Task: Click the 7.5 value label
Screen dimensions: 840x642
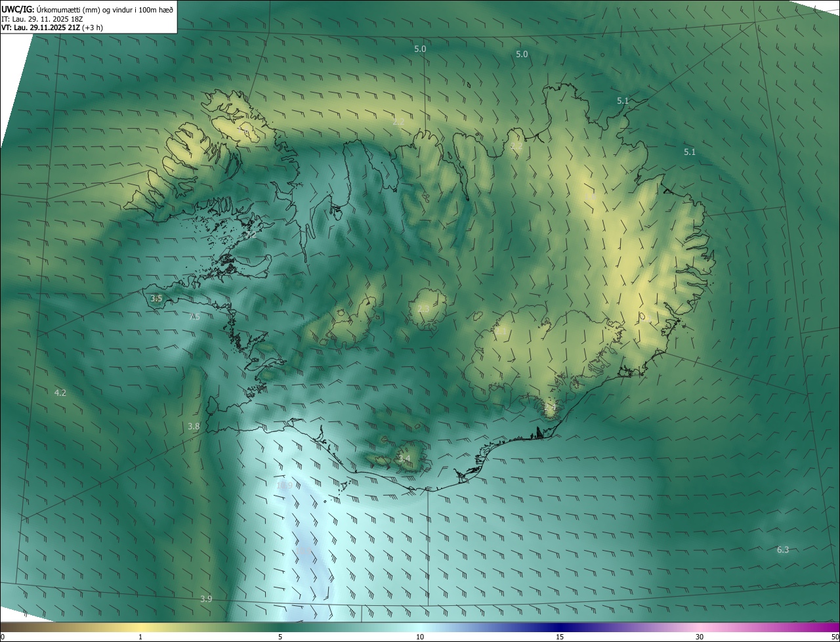Action: click(194, 316)
